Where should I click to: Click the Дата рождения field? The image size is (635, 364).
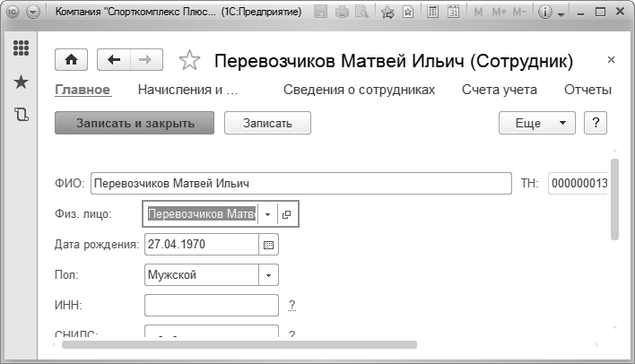[x=202, y=245]
